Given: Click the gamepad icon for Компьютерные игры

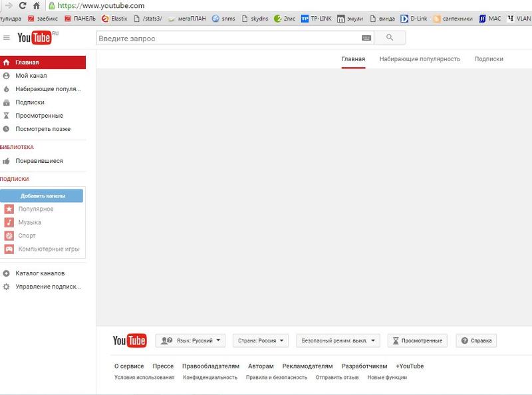Looking at the screenshot, I should coord(9,249).
